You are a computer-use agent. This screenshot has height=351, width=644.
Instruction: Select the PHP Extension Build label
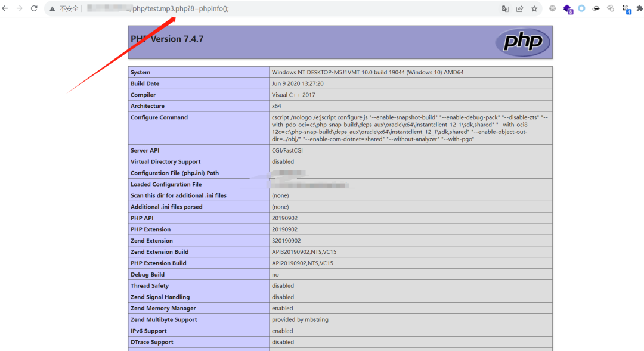[158, 263]
